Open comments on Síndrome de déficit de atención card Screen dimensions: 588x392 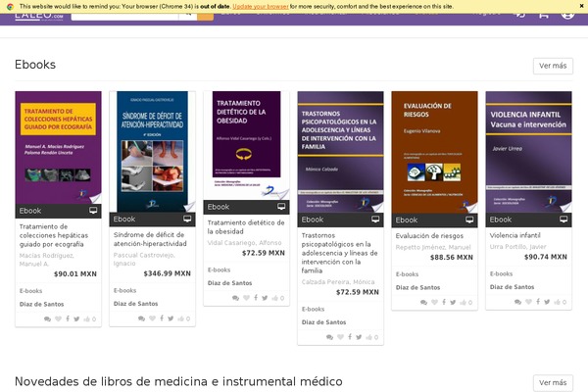(141, 318)
